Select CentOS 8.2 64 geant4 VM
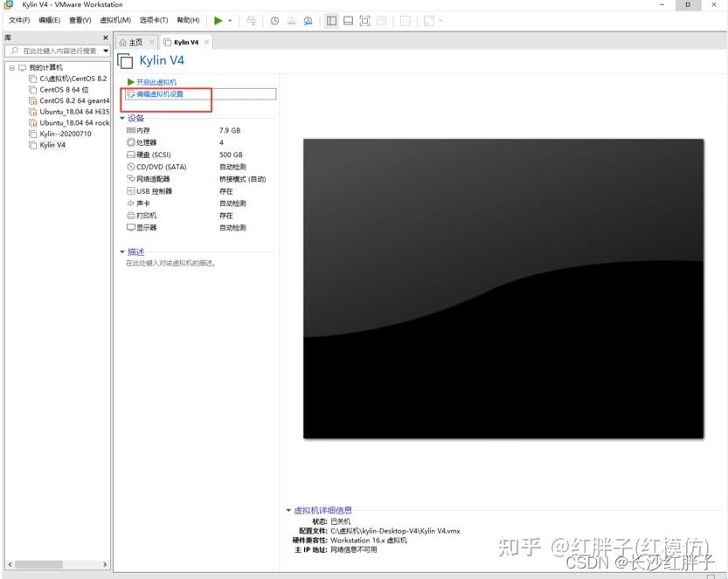 [x=69, y=100]
